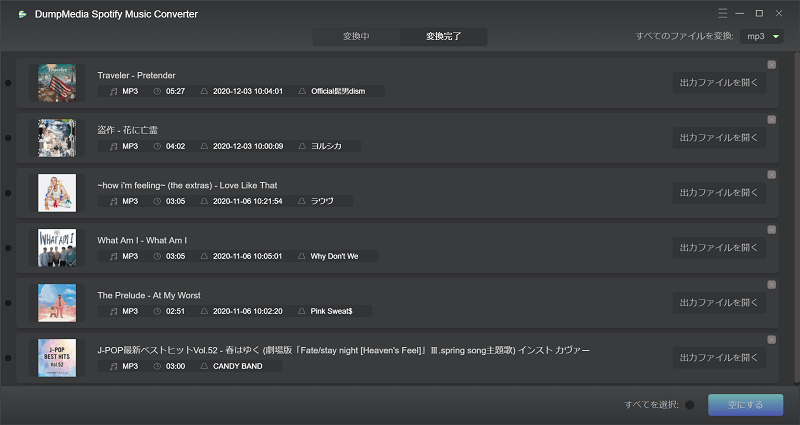The width and height of the screenshot is (800, 425).
Task: Click the title The Prelude - At My Worst
Action: 149,295
